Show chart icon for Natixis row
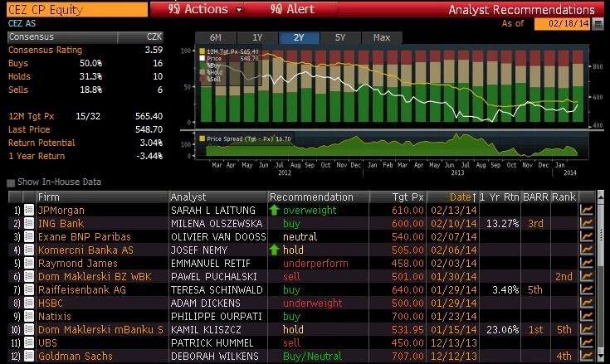Viewport: 610px width, 364px height. (587, 316)
